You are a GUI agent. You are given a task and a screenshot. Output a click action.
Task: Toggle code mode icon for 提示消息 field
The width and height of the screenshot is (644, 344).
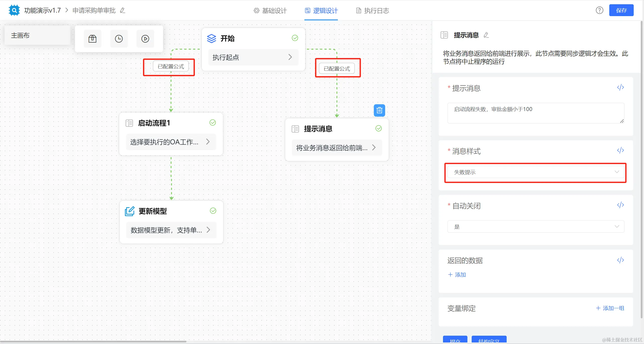click(x=620, y=87)
